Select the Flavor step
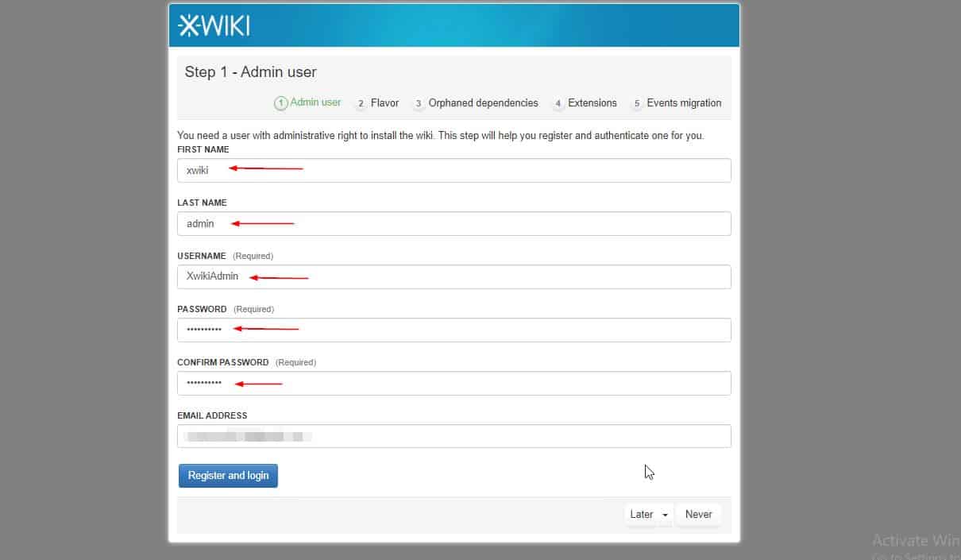This screenshot has width=961, height=560. coord(384,102)
